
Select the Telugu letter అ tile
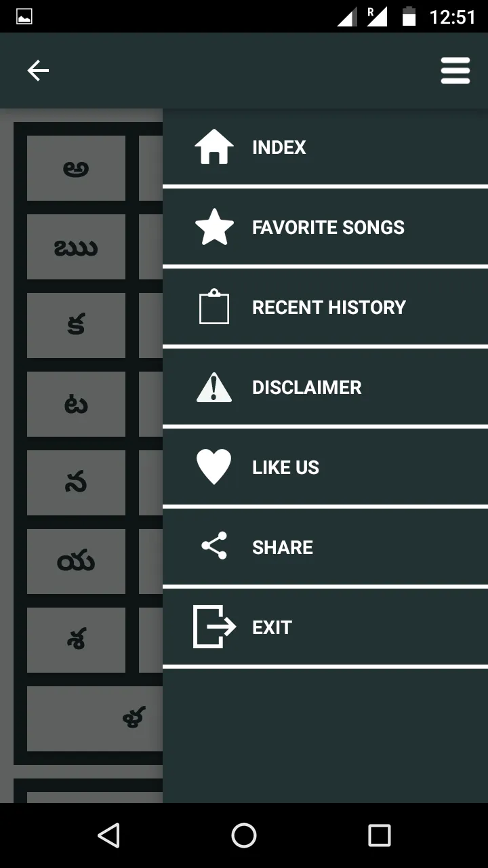coord(76,167)
